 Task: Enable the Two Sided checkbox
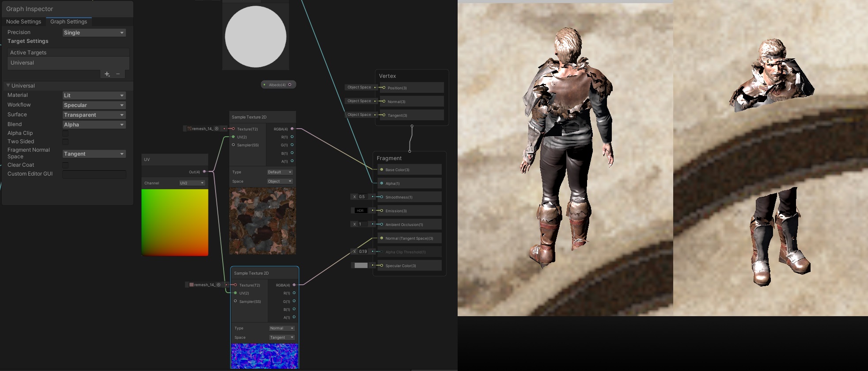click(65, 142)
